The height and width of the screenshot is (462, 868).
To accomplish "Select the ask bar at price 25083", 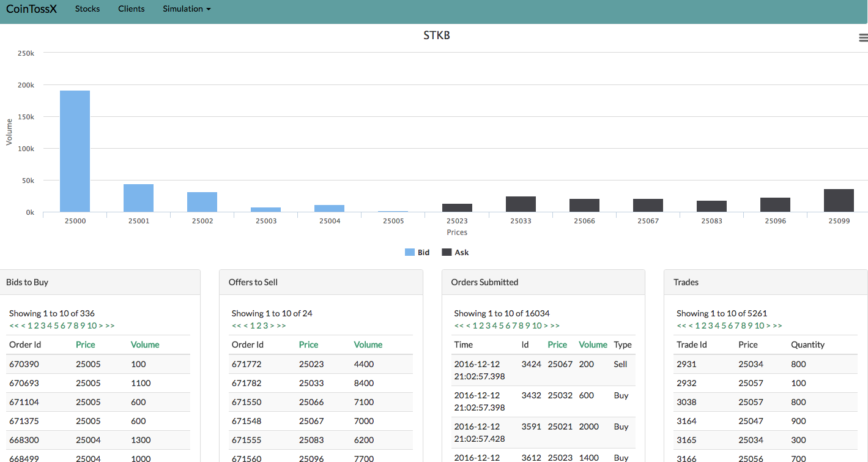I will pyautogui.click(x=711, y=206).
